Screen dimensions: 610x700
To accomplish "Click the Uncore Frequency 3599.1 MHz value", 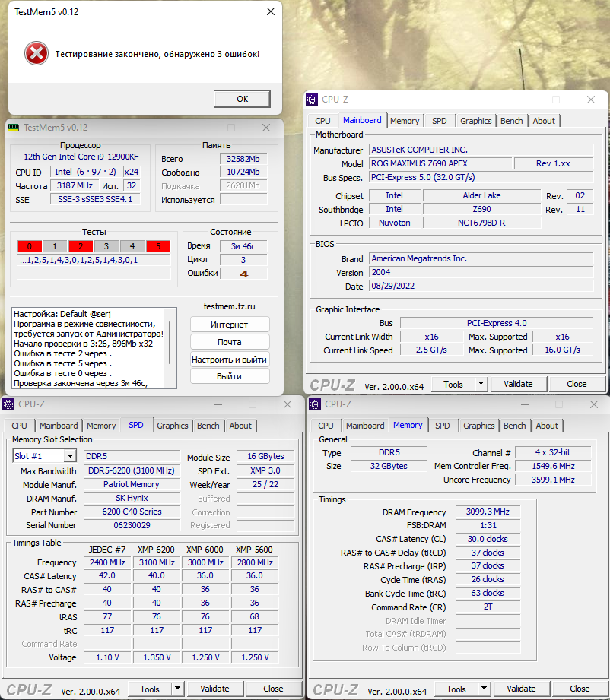I will (x=553, y=480).
